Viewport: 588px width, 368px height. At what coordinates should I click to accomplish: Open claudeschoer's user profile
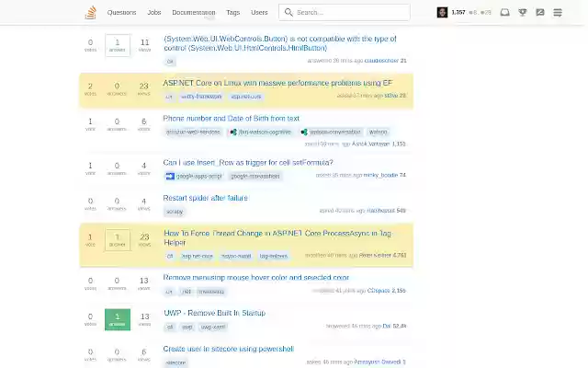tap(381, 61)
